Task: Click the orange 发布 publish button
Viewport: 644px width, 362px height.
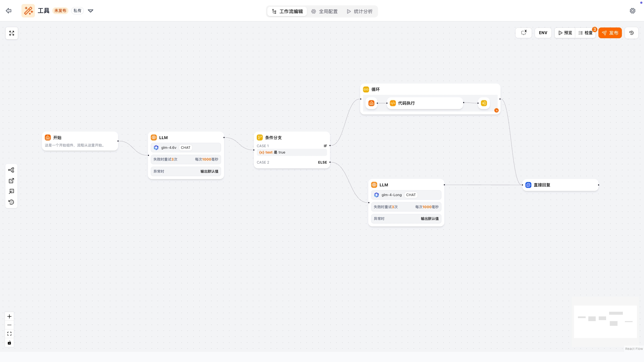Action: coord(610,33)
